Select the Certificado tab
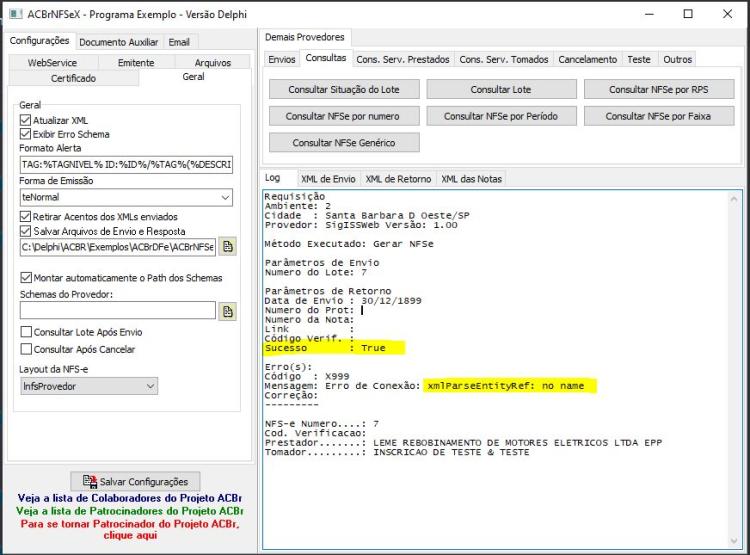Screen dimensions: 750x555 (x=73, y=78)
